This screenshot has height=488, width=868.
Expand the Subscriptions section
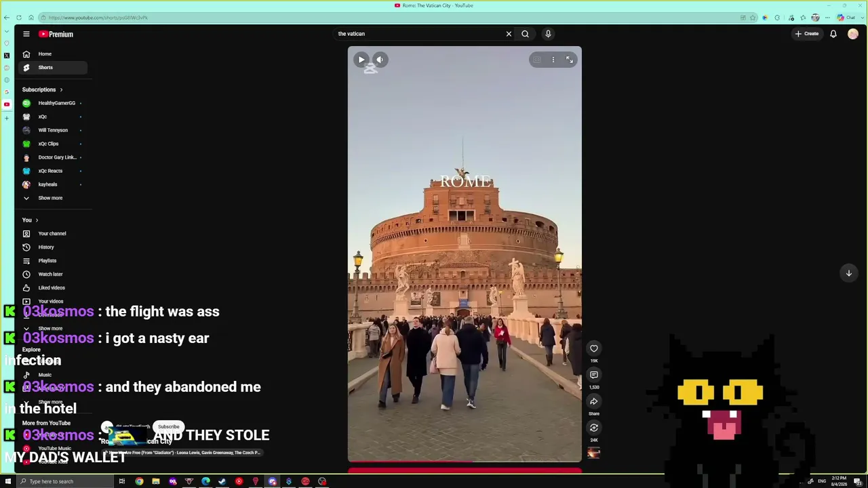point(42,89)
